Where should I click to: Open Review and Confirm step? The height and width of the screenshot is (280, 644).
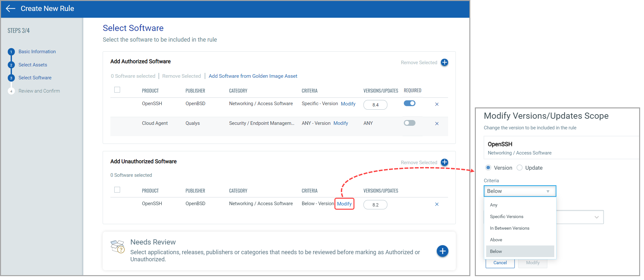(x=39, y=91)
